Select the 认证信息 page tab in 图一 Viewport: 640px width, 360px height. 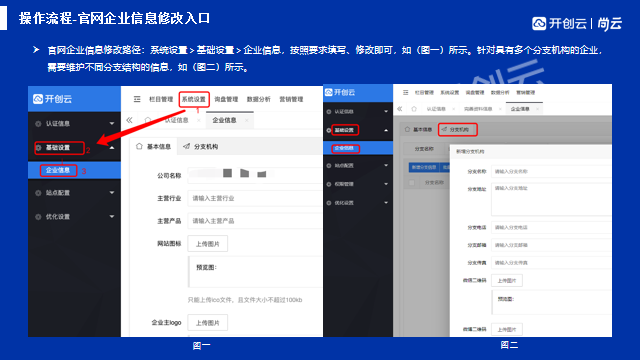coord(176,120)
